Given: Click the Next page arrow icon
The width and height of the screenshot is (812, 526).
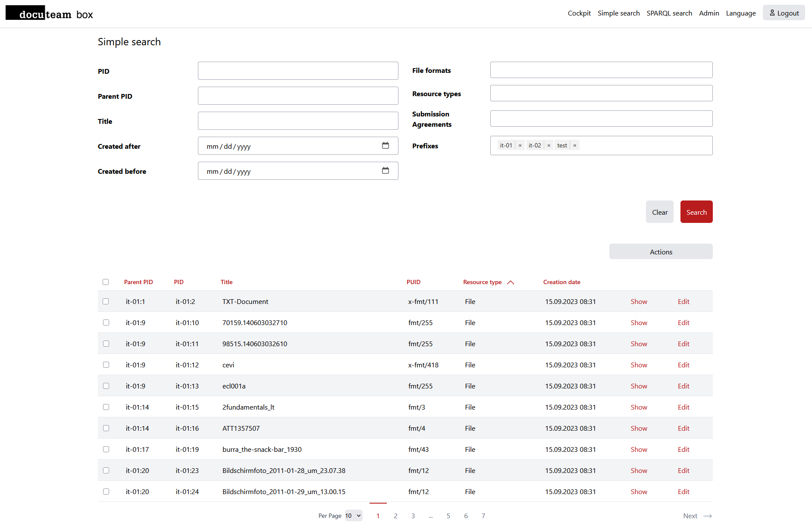Looking at the screenshot, I should click(708, 516).
